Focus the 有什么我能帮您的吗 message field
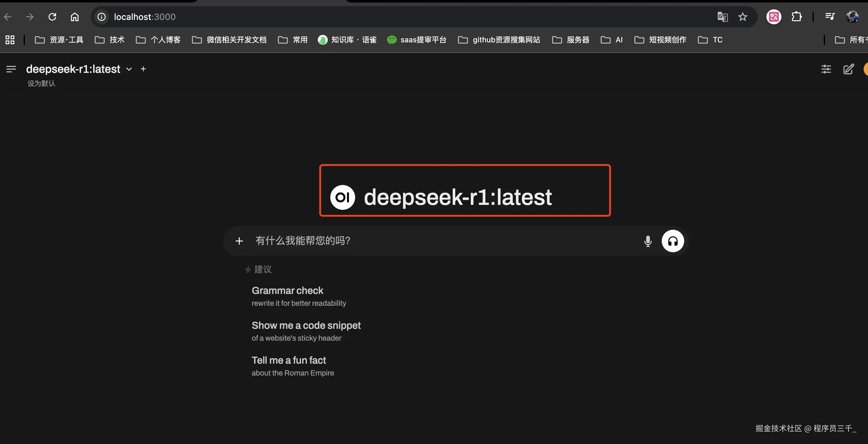This screenshot has width=868, height=444. coord(438,241)
